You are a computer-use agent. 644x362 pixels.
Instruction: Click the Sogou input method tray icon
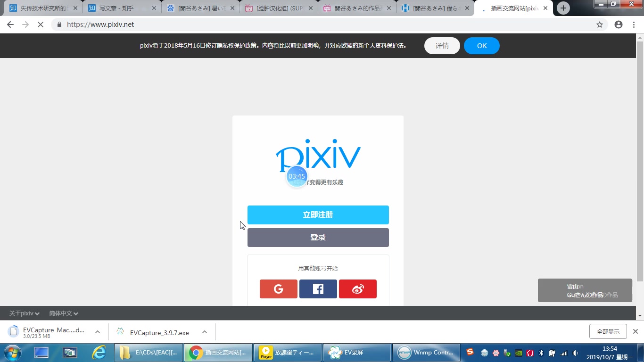[470, 352]
